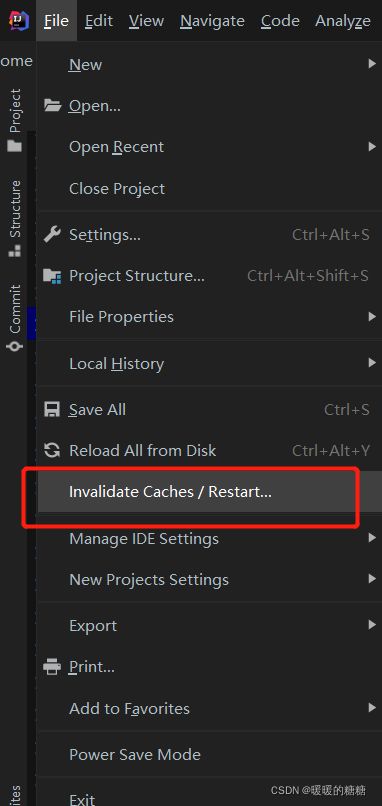Open the Project tool window tab
382x806 pixels.
coord(15,121)
